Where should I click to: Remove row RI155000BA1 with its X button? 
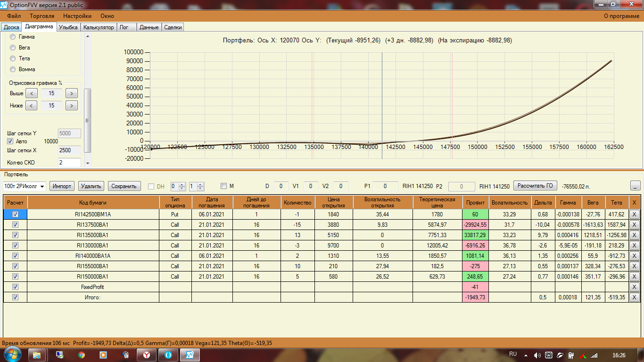(x=634, y=266)
